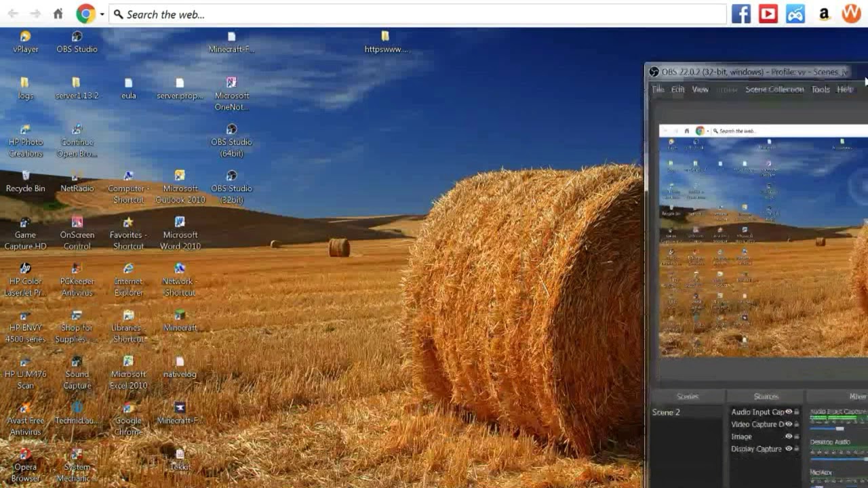
Task: Open the Sound Capture shortcut
Action: [x=77, y=373]
